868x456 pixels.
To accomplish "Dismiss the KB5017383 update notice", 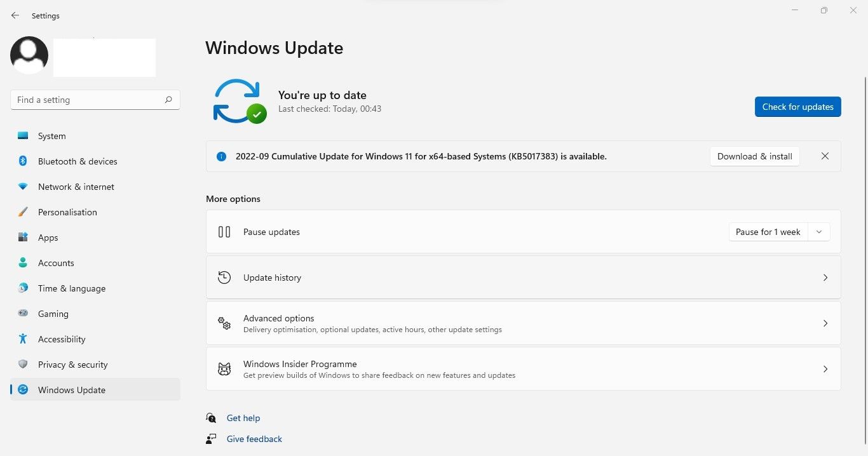I will (825, 156).
